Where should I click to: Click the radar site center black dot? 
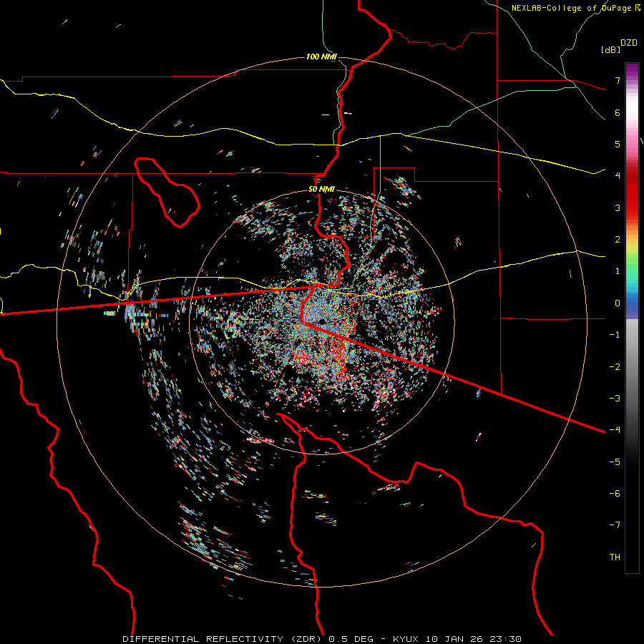coord(321,321)
